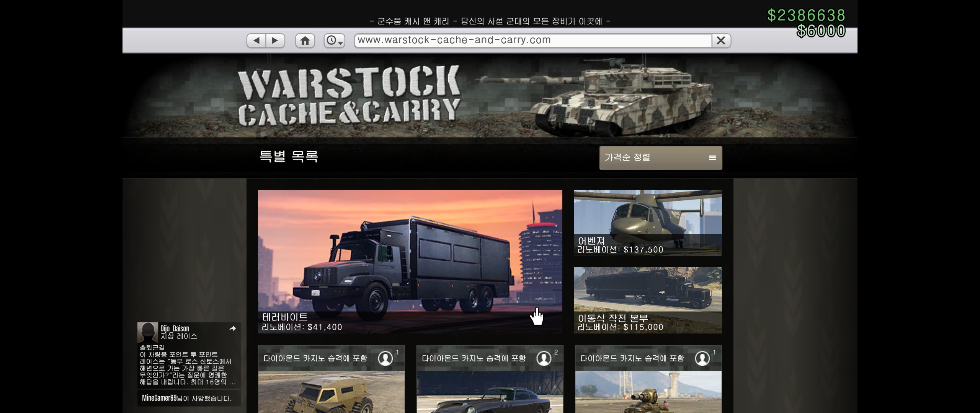This screenshot has width=980, height=413.
Task: Click the 지상 레이스 label
Action: tap(179, 336)
